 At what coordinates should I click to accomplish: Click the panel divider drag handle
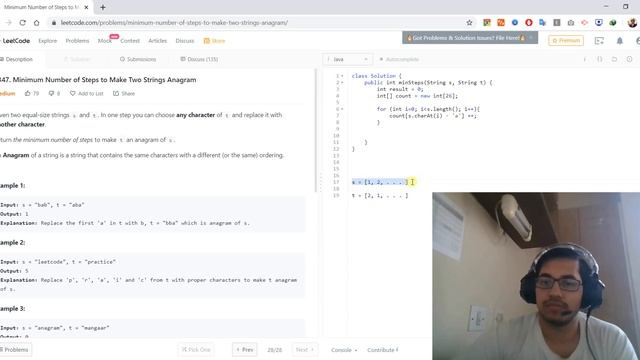click(320, 182)
